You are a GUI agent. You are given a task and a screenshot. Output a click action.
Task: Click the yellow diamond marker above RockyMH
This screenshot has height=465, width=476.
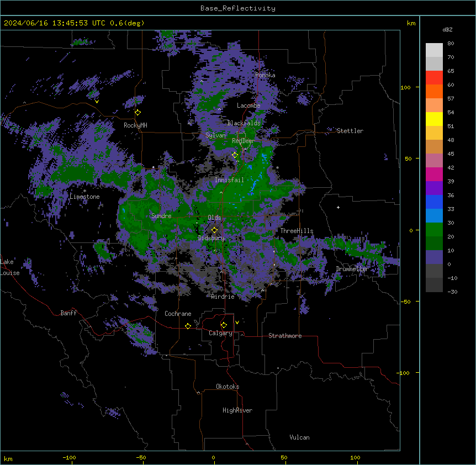(138, 113)
